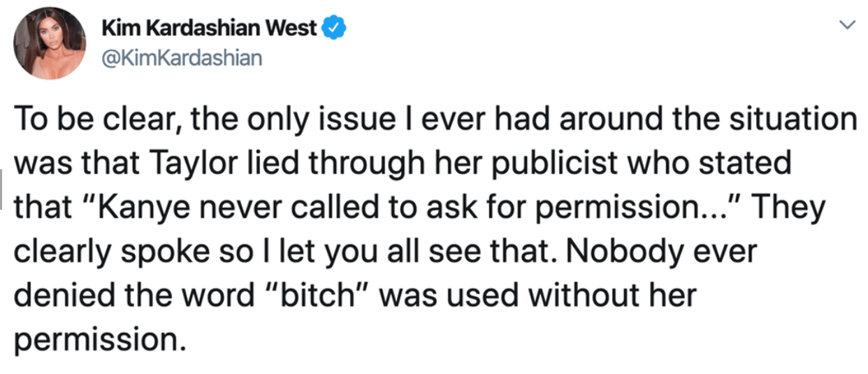868x374 pixels.
Task: Open the Kim Kardashian West display name
Action: (x=210, y=29)
